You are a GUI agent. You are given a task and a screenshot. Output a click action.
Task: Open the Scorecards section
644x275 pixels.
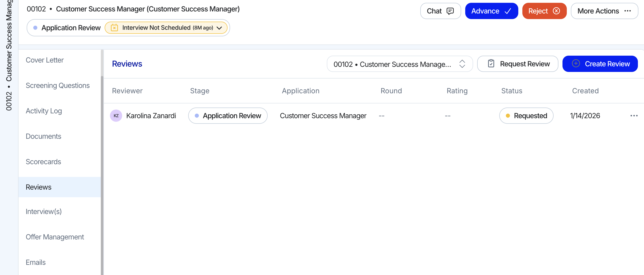pos(43,162)
